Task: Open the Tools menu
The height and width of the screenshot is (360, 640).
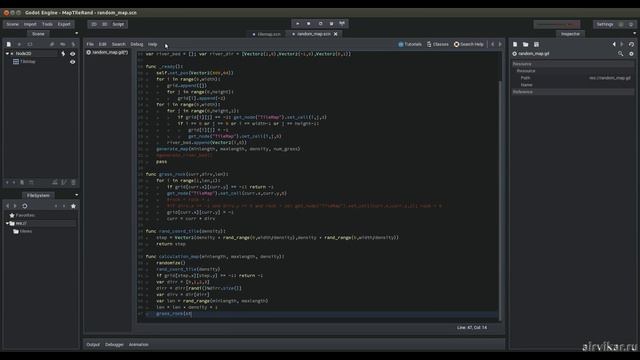Action: (x=47, y=24)
